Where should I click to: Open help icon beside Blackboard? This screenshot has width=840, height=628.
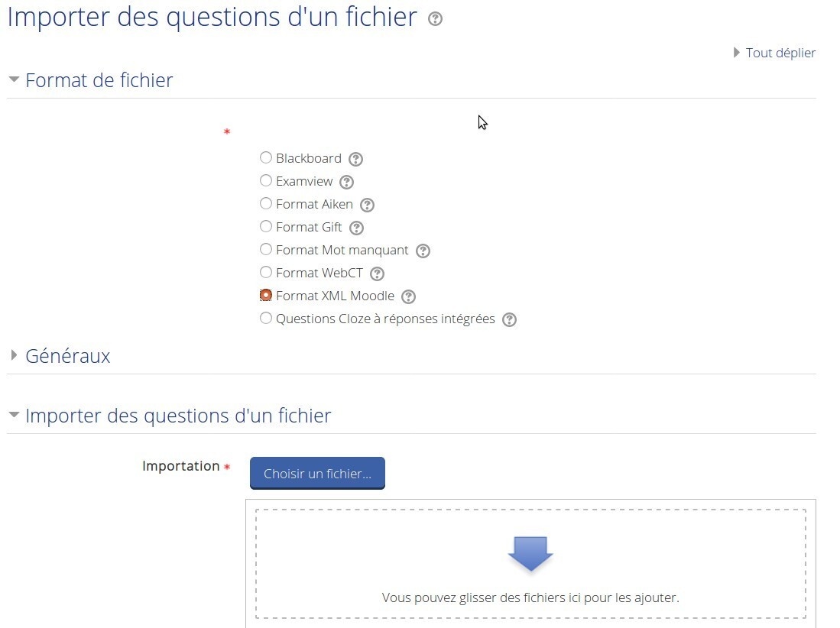(355, 159)
